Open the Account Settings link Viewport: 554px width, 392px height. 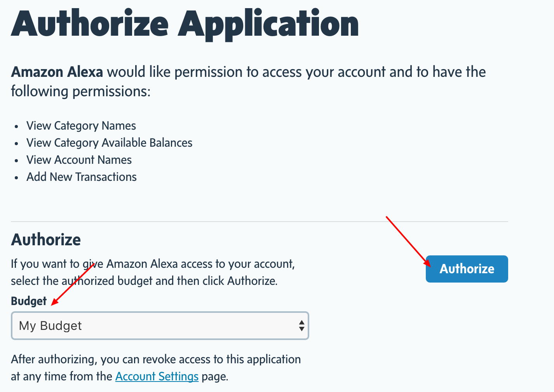point(157,376)
